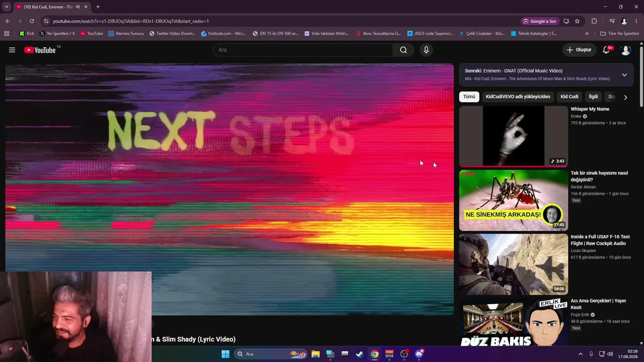
Task: Expand the Sonraki mix playlist panel
Action: (x=624, y=75)
